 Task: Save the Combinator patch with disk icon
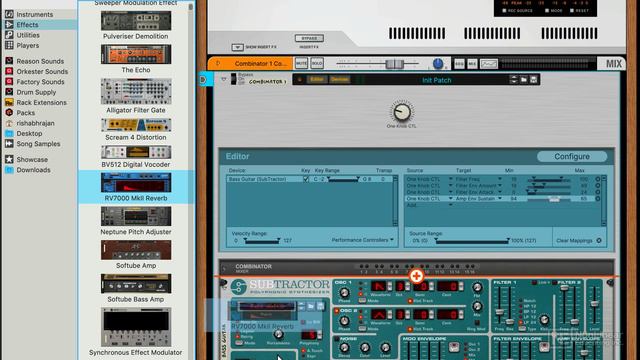pos(533,80)
